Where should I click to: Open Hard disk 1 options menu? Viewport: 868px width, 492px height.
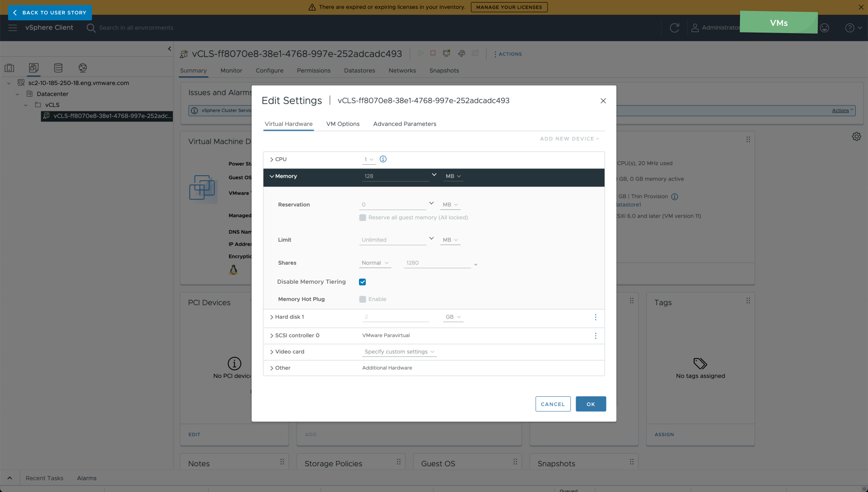click(x=595, y=317)
